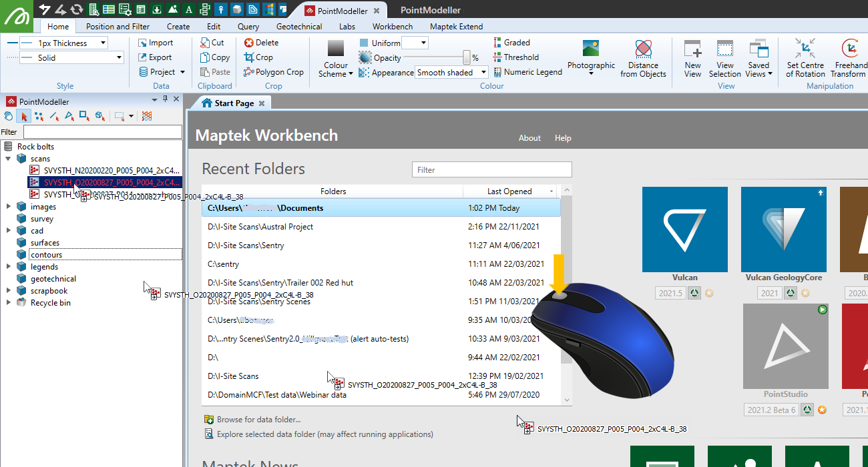The height and width of the screenshot is (467, 868).
Task: Apply Graded colouring
Action: click(511, 43)
